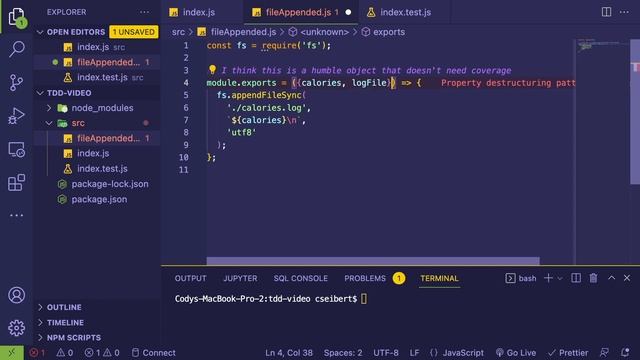Viewport: 640px width, 360px height.
Task: Open the Output panel tab
Action: tap(191, 278)
